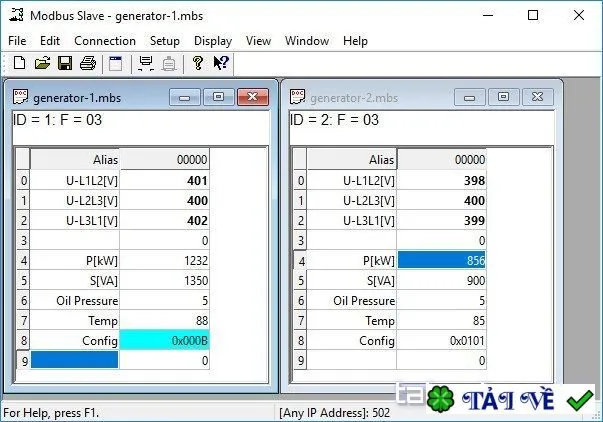Screen dimensions: 603x422
Task: Select value 900 in generator-2 S[VA] row
Action: point(442,280)
